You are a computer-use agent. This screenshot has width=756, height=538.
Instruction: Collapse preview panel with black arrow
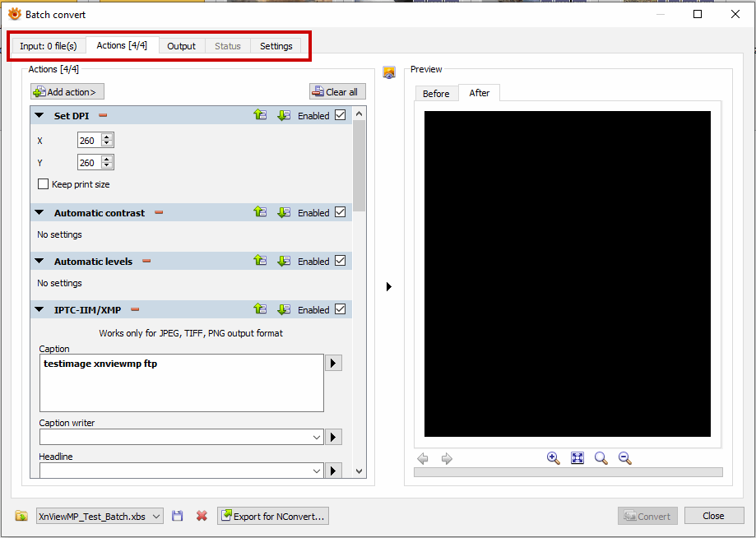pyautogui.click(x=389, y=287)
